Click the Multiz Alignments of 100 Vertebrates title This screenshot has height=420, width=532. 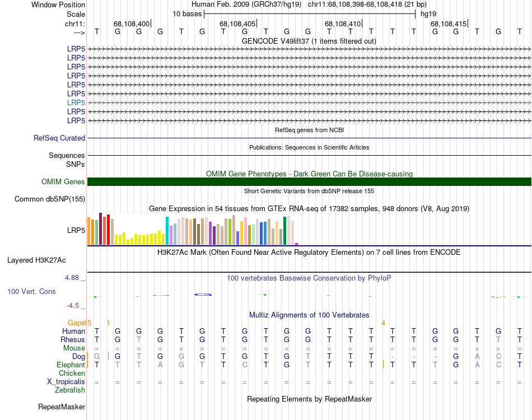pyautogui.click(x=309, y=315)
